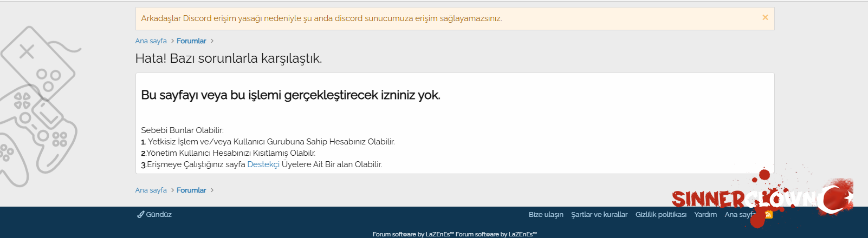Click the Discord notice banner text
The width and height of the screenshot is (868, 238).
(x=321, y=18)
